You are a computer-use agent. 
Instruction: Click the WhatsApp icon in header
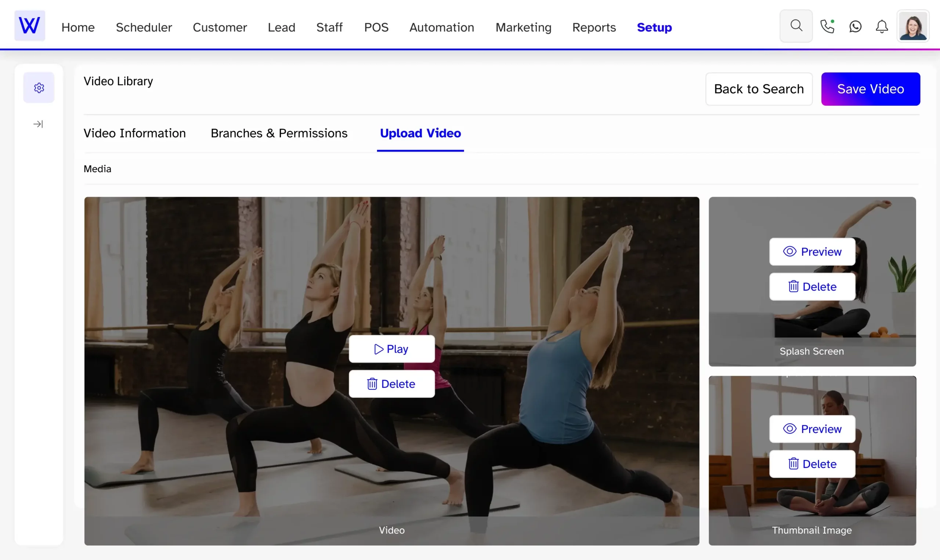(855, 27)
